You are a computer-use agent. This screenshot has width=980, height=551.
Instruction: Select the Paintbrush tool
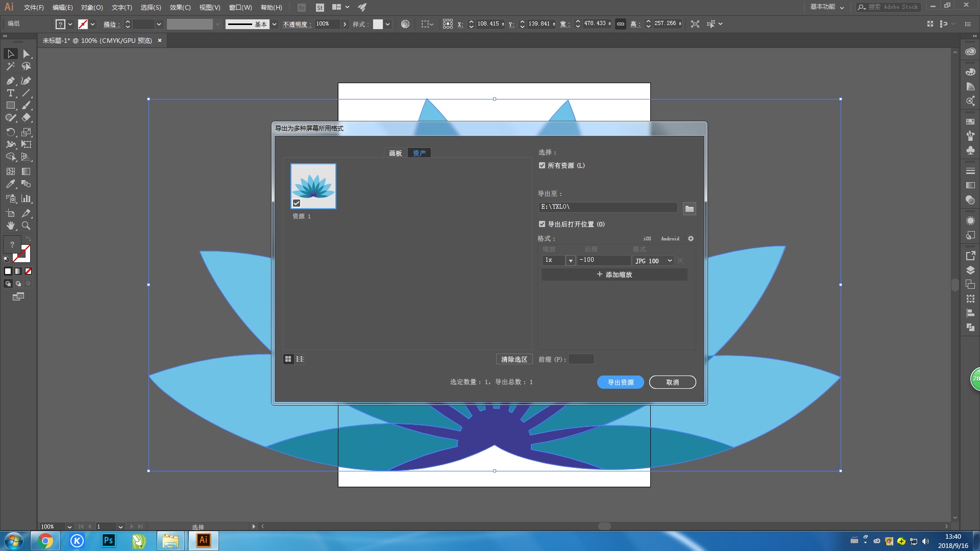coord(27,105)
